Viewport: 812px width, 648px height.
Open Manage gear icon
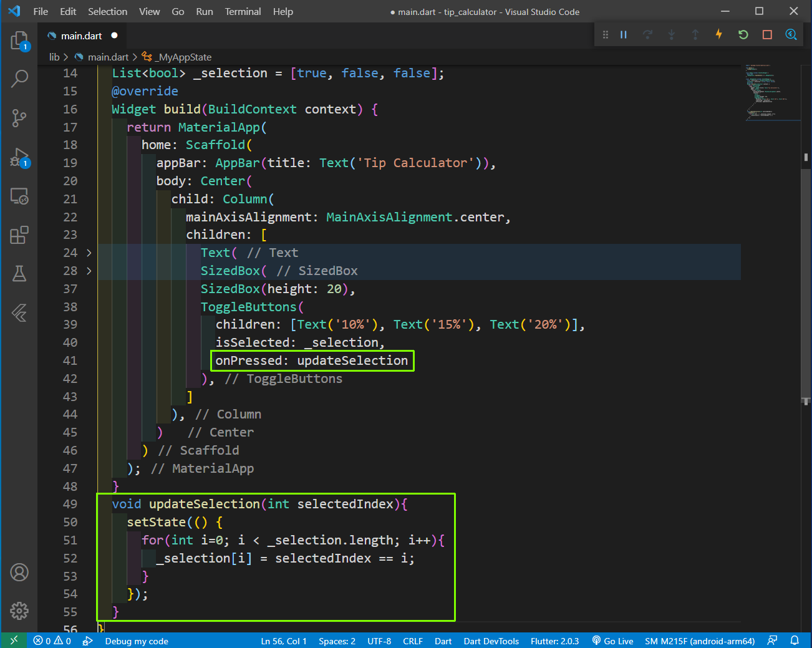click(19, 611)
